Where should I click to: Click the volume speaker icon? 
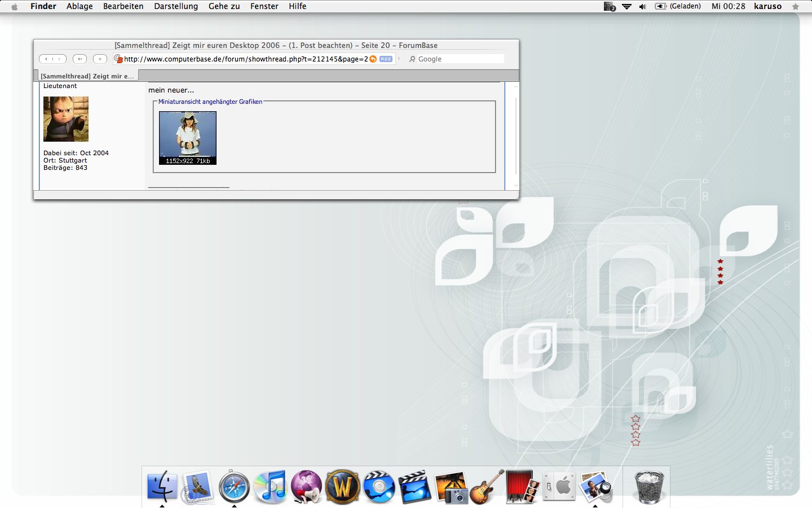tap(642, 6)
